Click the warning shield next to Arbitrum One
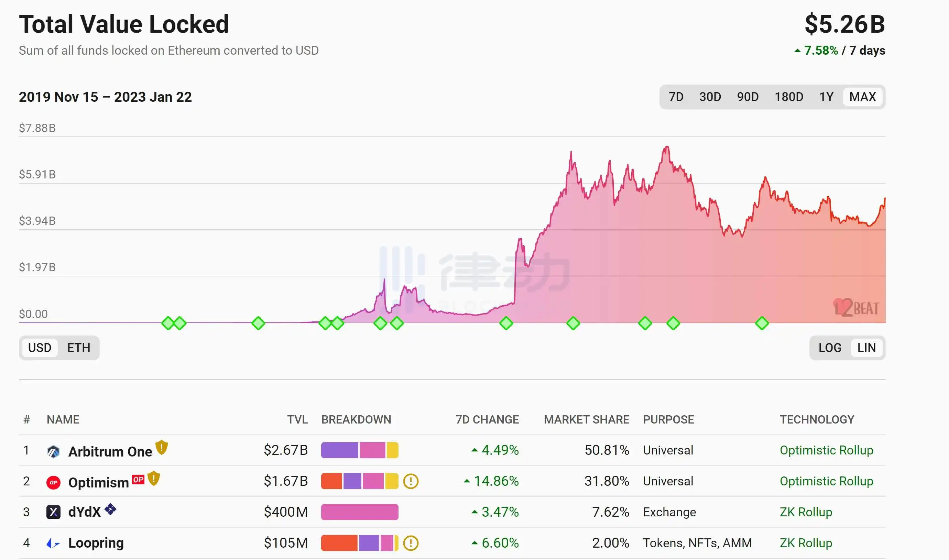949x560 pixels. coord(162,447)
